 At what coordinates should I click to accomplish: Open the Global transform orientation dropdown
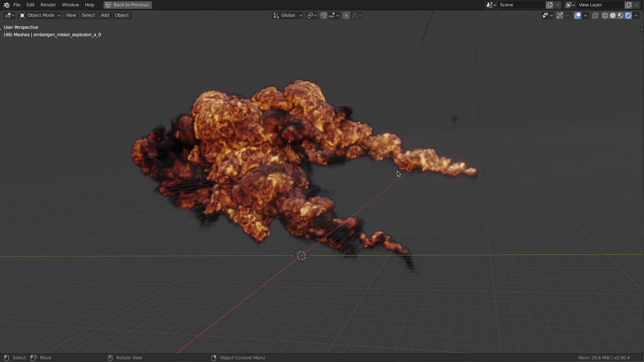point(287,15)
